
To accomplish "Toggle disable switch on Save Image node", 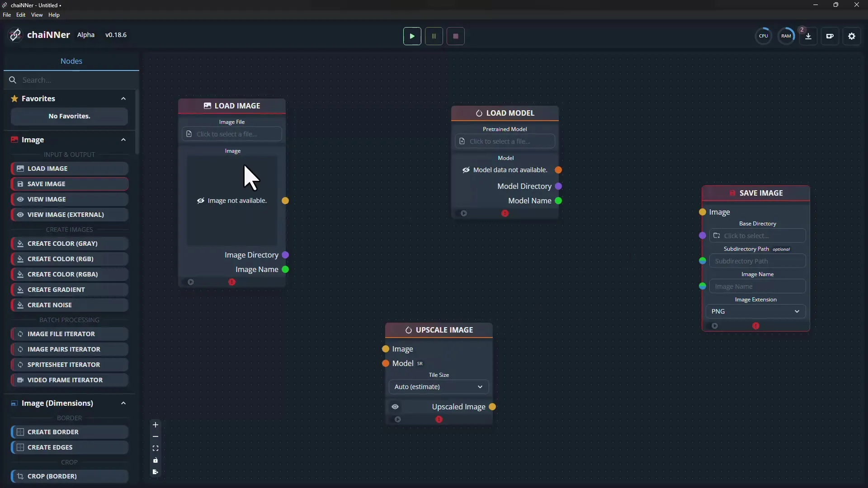I will point(715,326).
